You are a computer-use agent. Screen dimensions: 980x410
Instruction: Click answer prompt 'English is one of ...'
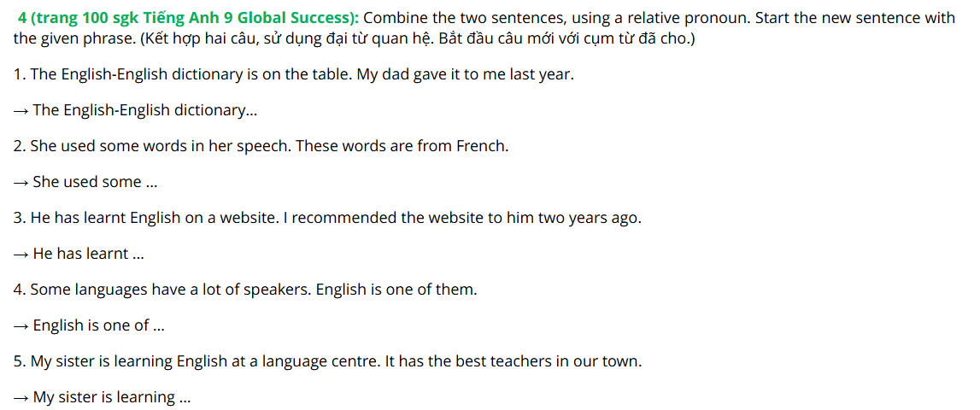(x=90, y=326)
